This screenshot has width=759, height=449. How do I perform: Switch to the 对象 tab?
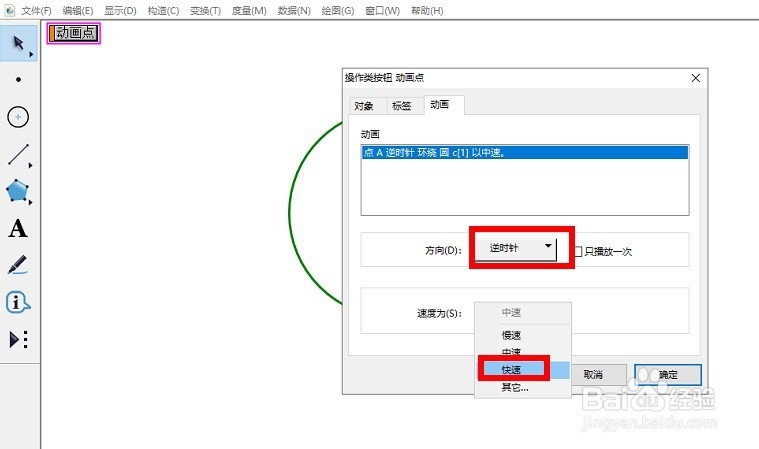(364, 105)
